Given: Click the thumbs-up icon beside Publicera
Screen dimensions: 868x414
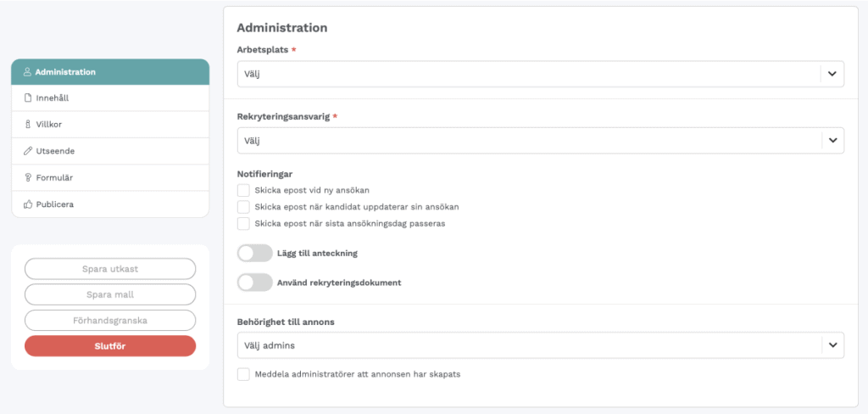Looking at the screenshot, I should 28,204.
